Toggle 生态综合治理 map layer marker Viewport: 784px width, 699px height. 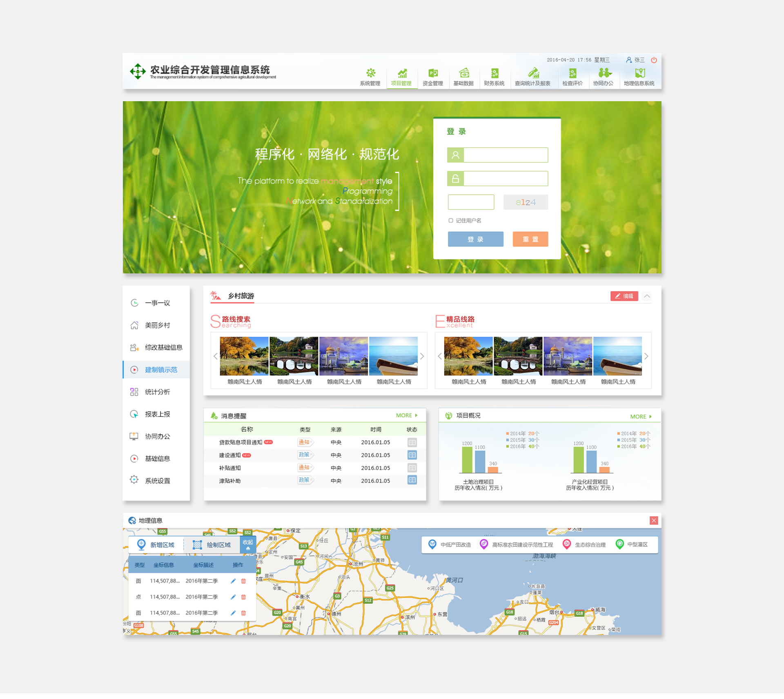(567, 544)
